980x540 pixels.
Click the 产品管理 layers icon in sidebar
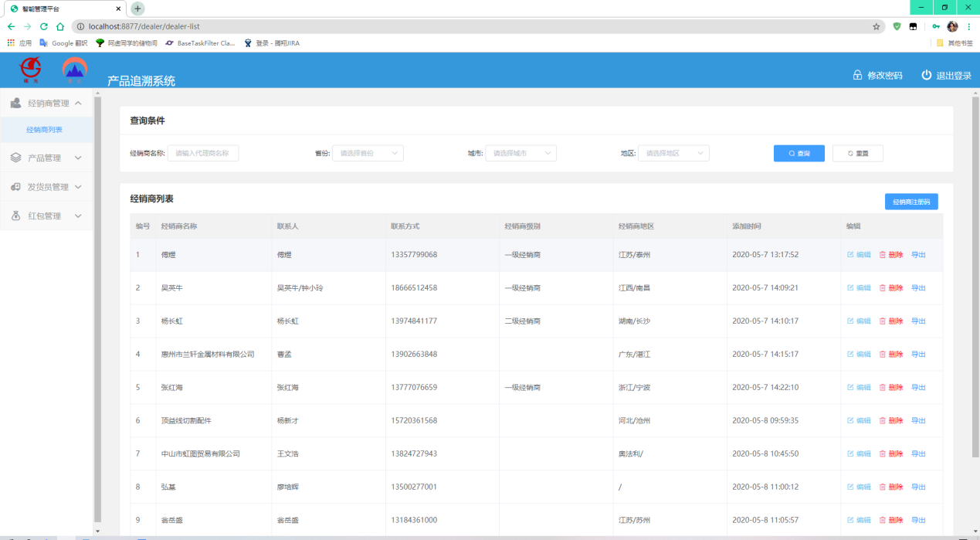click(16, 158)
